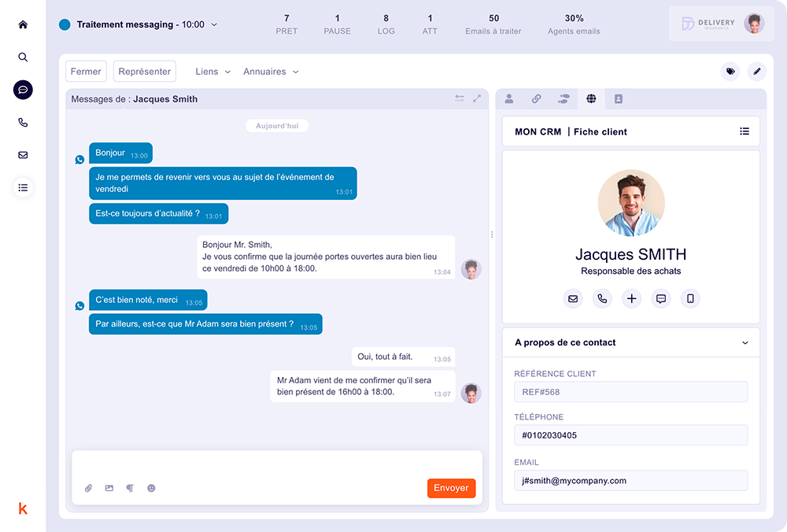Click the Téléphone field #0102030405

pos(631,435)
